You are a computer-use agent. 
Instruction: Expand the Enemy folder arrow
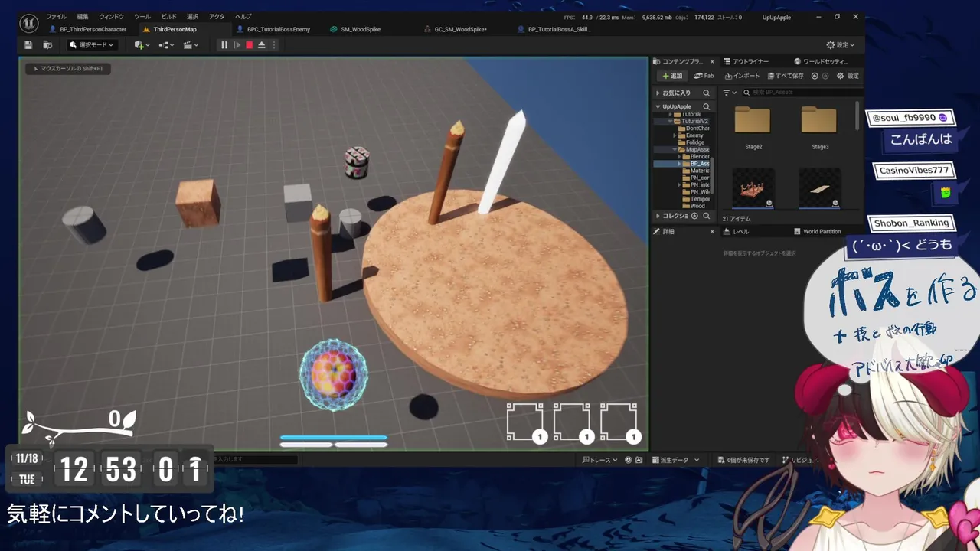(675, 135)
